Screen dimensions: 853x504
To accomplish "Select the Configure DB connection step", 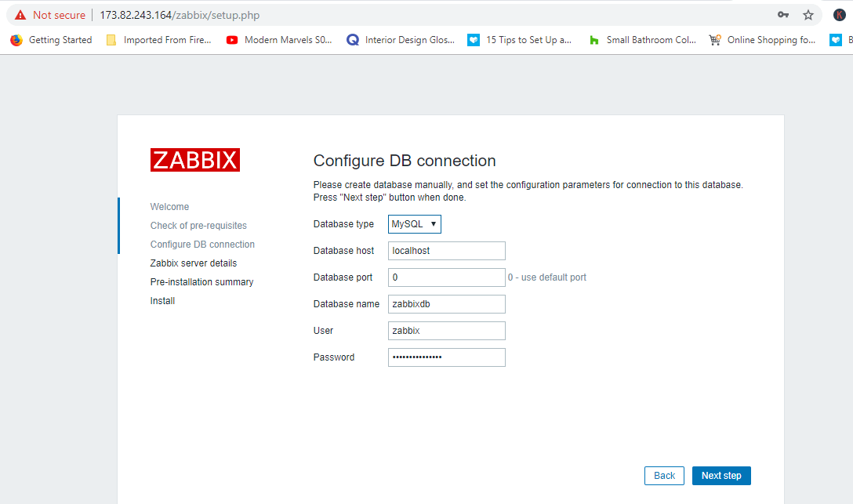I will coord(202,244).
